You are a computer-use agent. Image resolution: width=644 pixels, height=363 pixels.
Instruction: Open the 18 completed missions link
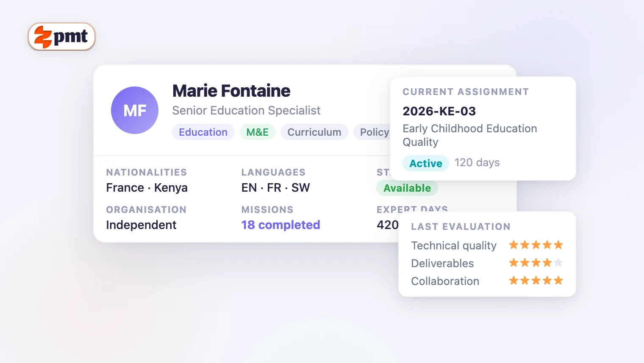(280, 225)
